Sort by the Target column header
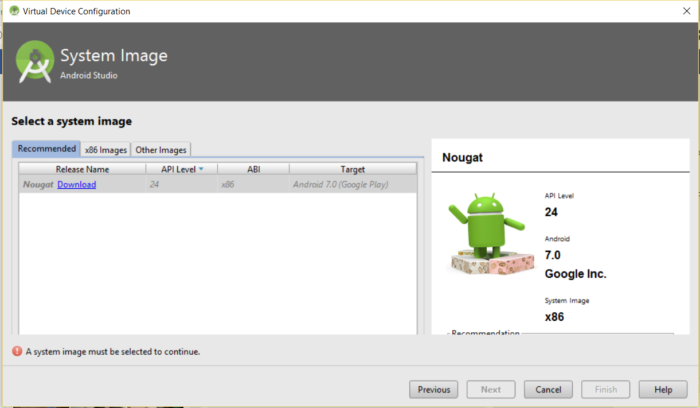 pyautogui.click(x=353, y=169)
